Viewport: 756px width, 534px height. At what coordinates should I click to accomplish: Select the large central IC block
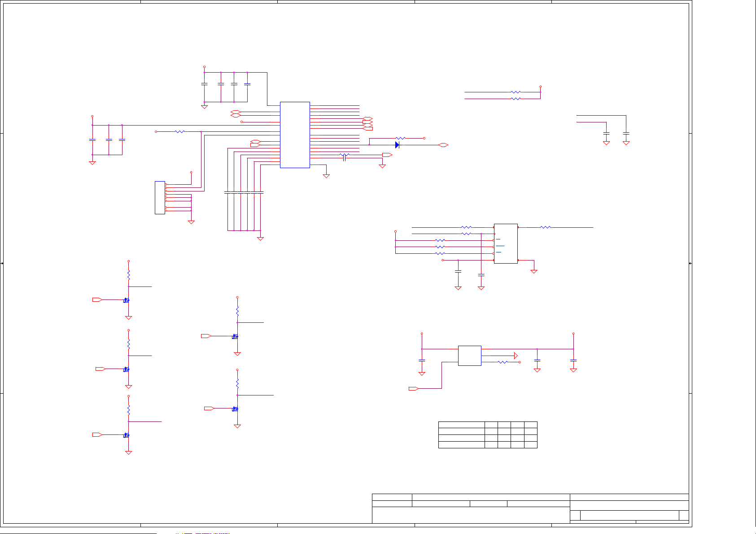(x=295, y=135)
